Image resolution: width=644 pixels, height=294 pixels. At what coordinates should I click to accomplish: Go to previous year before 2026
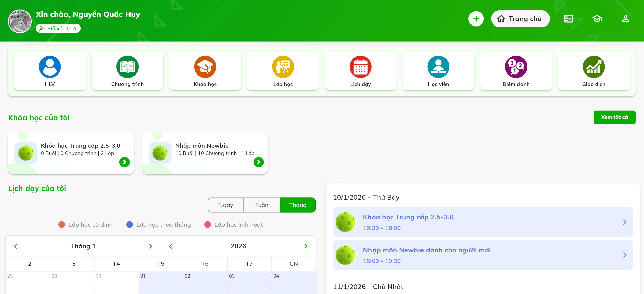[171, 246]
